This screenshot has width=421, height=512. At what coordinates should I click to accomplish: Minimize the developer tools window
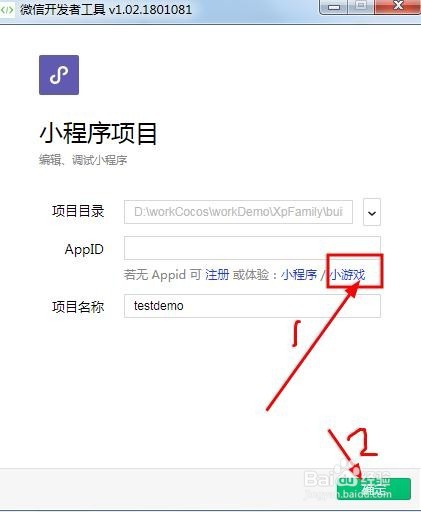pos(334,7)
